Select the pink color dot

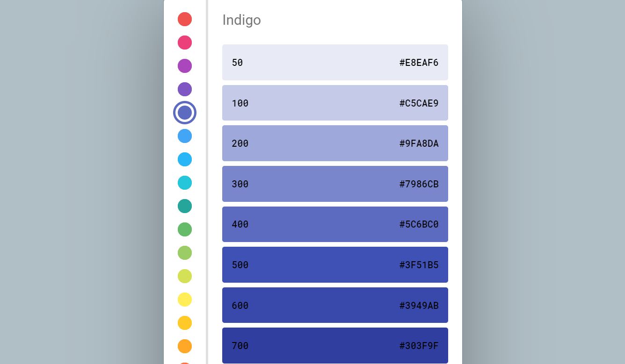[185, 43]
